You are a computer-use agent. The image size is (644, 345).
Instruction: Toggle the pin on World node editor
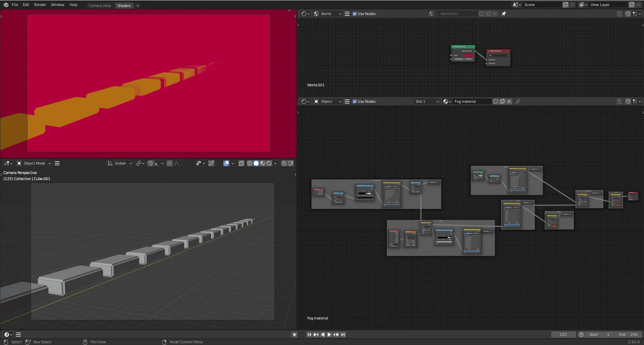504,14
